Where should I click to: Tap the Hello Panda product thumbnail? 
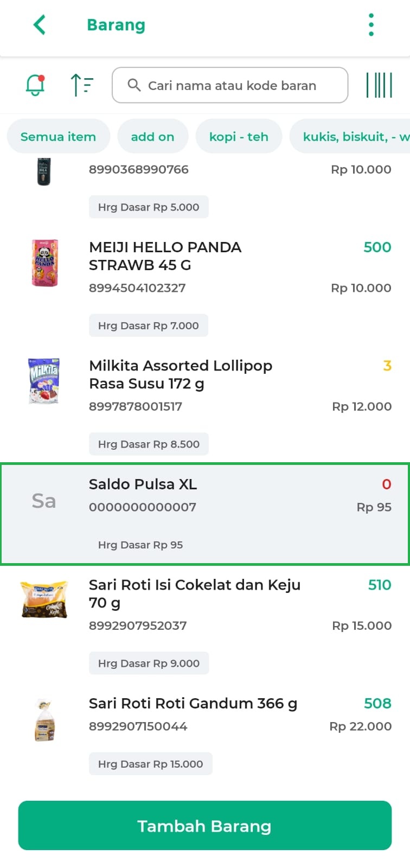(44, 263)
